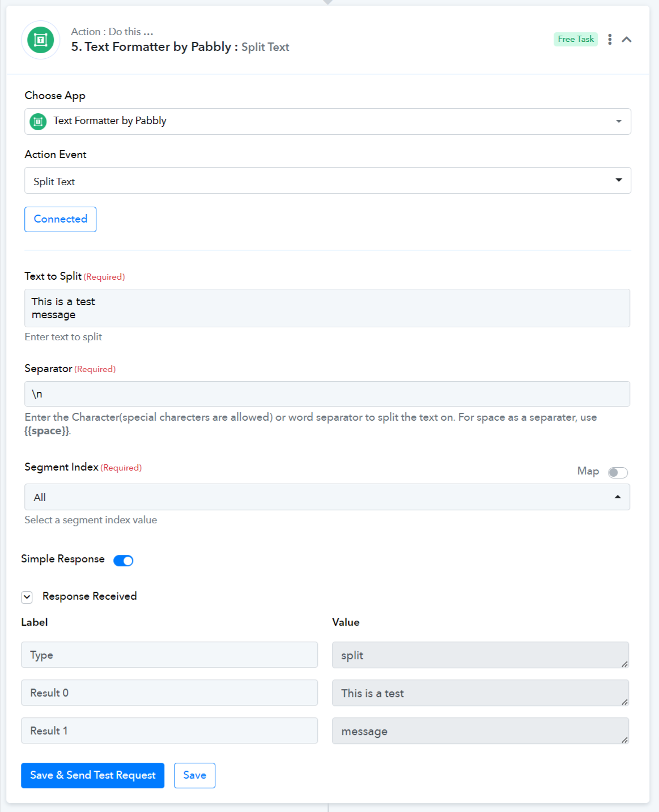
Task: Click the Free Task badge
Action: pyautogui.click(x=576, y=39)
